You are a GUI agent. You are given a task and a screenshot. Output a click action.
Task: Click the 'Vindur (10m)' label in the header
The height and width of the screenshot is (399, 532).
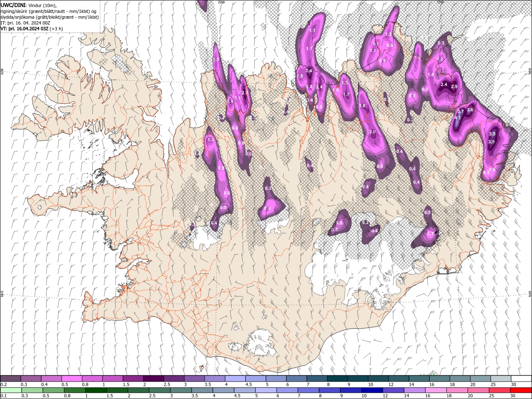tap(43, 5)
